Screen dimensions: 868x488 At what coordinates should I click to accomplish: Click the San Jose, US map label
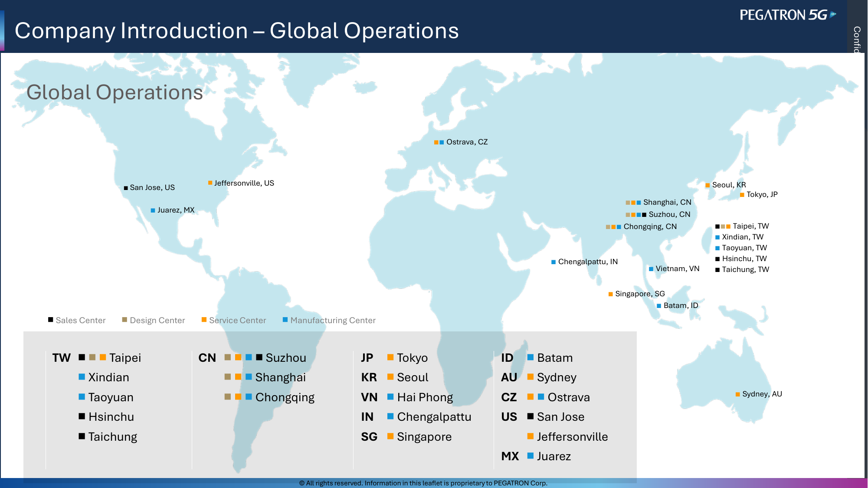tap(152, 187)
